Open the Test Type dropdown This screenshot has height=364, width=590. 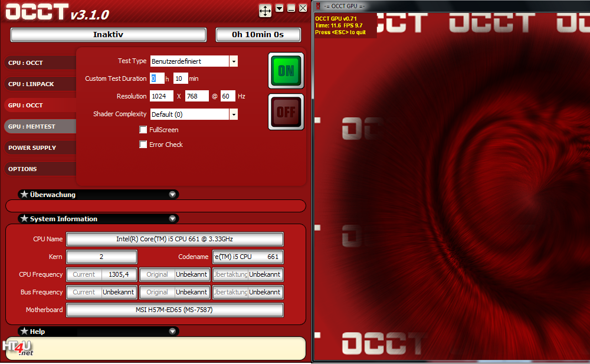(234, 61)
